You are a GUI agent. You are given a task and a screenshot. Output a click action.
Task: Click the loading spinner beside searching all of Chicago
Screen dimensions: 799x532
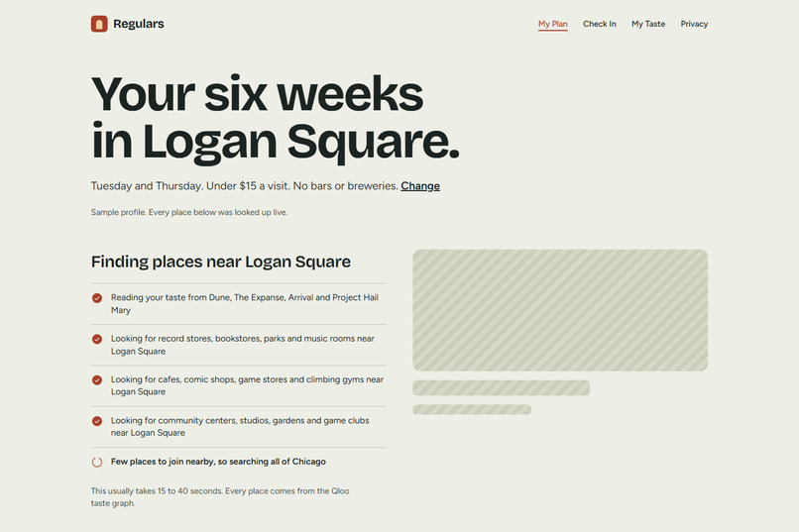click(x=97, y=462)
